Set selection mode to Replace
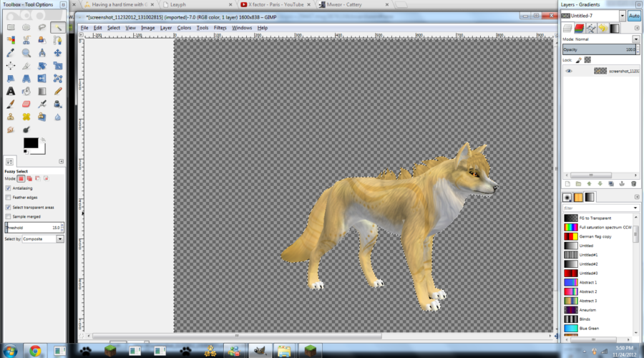The height and width of the screenshot is (358, 644). (21, 179)
